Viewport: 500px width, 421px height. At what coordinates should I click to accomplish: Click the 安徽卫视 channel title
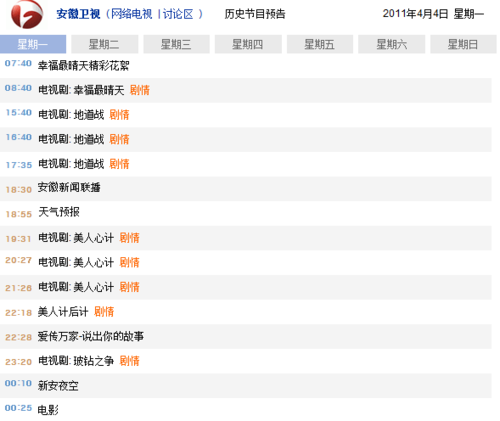click(x=78, y=14)
